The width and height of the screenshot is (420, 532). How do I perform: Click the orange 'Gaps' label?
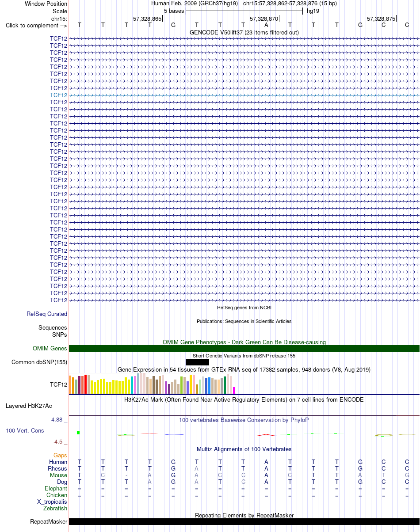tap(61, 455)
